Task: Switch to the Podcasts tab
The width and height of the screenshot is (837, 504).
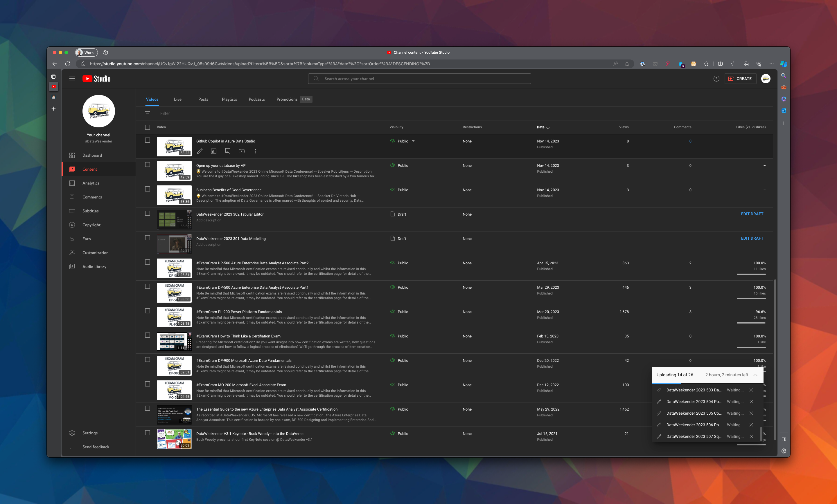Action: 256,99
